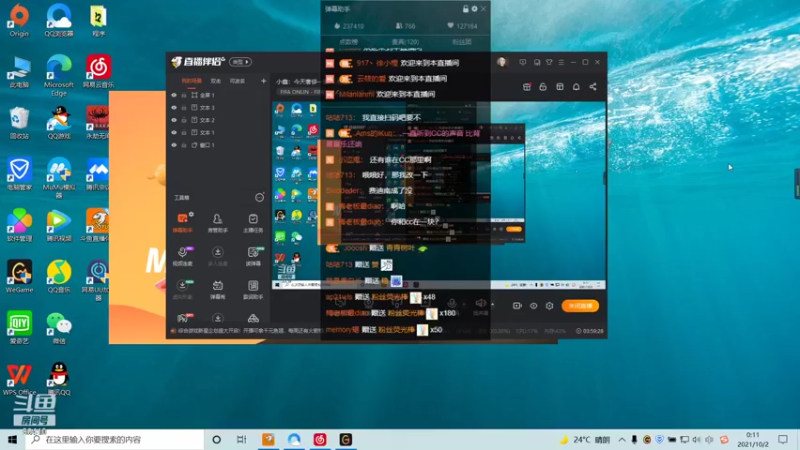Viewport: 800px width, 450px height.
Task: Show hidden tray icons chevron
Action: pyautogui.click(x=622, y=439)
